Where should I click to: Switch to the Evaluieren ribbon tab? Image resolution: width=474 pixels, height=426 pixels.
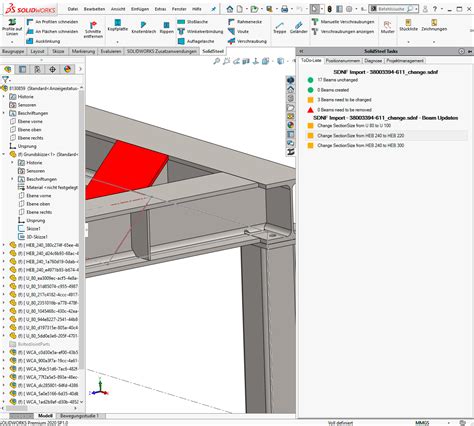(x=111, y=51)
